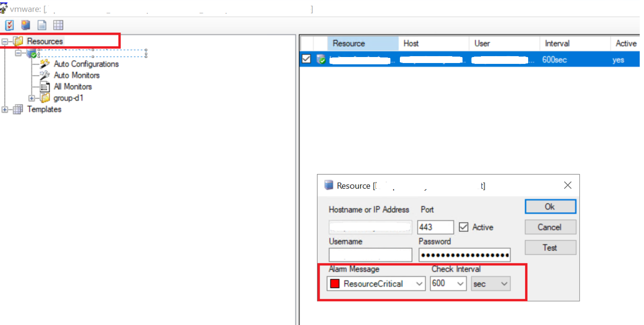This screenshot has width=644, height=325.
Task: Click the grid icon beside Templates
Action: pyautogui.click(x=18, y=109)
